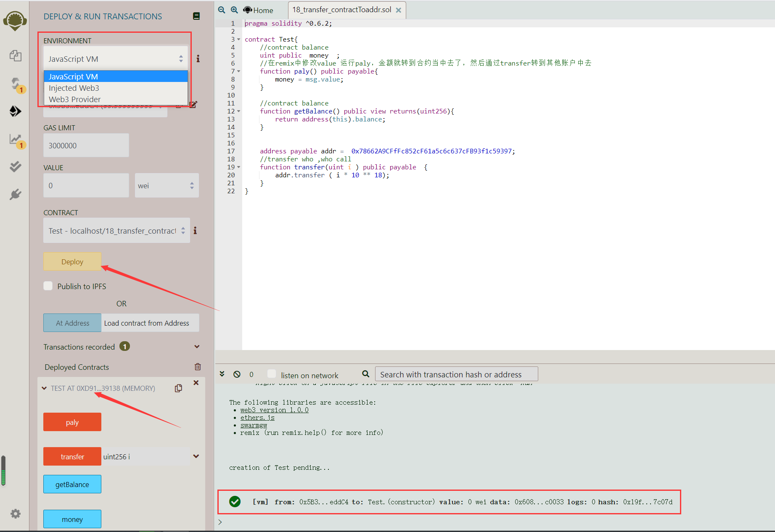Click the getBalance function button

(x=72, y=484)
